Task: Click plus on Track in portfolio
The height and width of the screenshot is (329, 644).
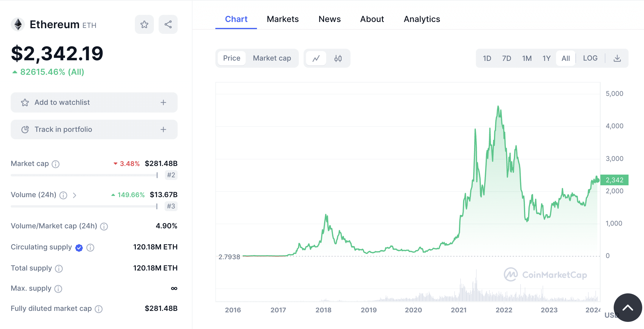Action: [163, 129]
